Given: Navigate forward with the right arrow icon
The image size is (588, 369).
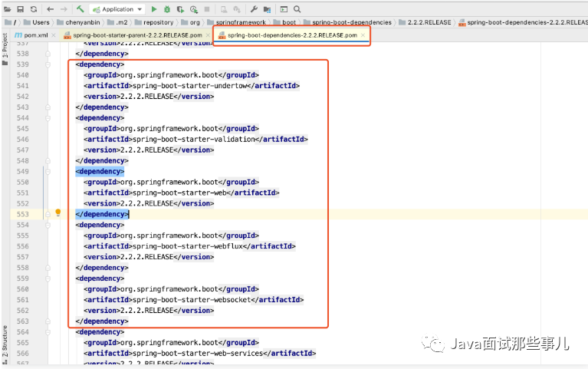Looking at the screenshot, I should point(64,9).
